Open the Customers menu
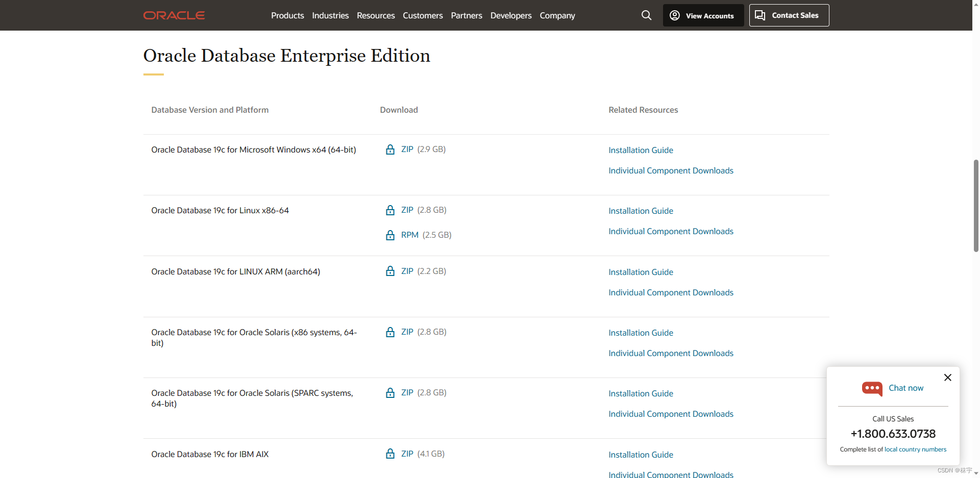 [423, 15]
